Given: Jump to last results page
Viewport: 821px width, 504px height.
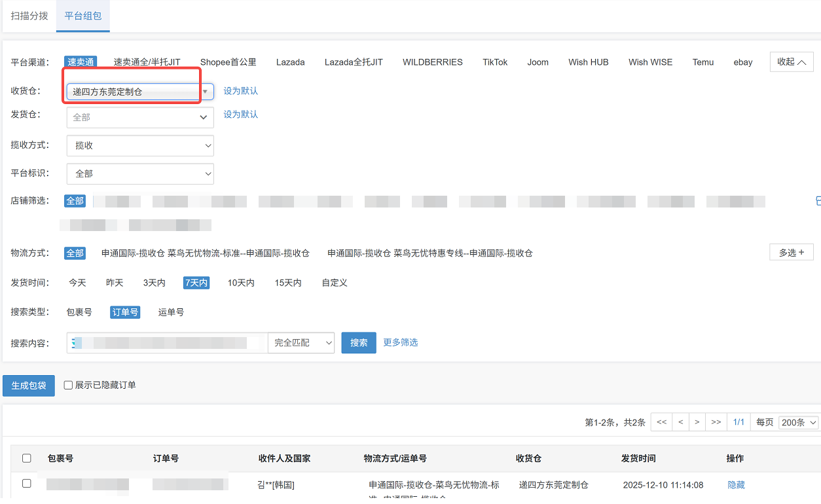Looking at the screenshot, I should [x=716, y=422].
